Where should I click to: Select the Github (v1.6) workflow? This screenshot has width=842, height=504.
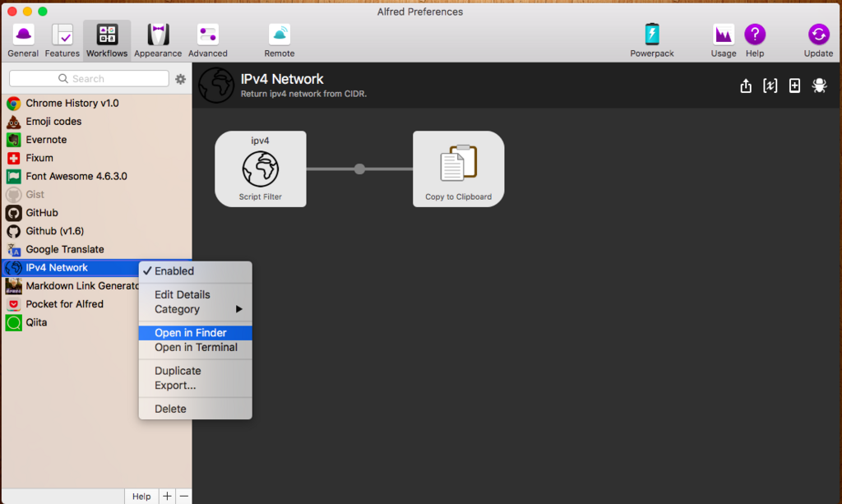click(97, 231)
